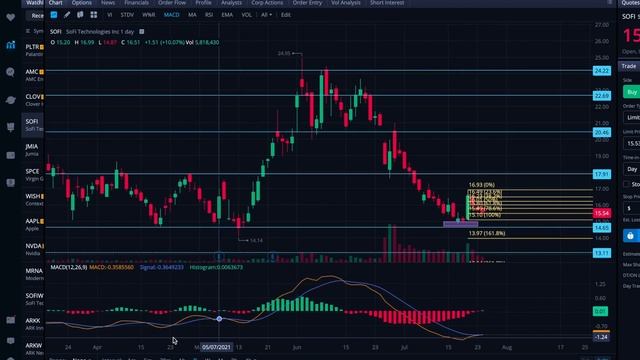Click the 17.91 price level label
640x360 pixels.
(x=602, y=174)
